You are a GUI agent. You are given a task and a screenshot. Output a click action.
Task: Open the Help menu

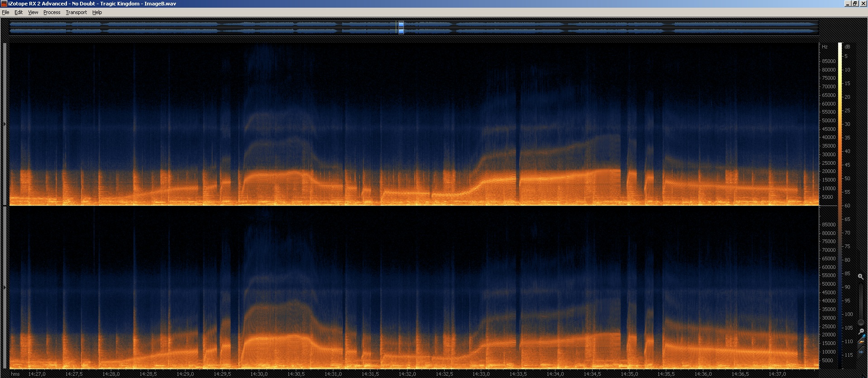[97, 12]
